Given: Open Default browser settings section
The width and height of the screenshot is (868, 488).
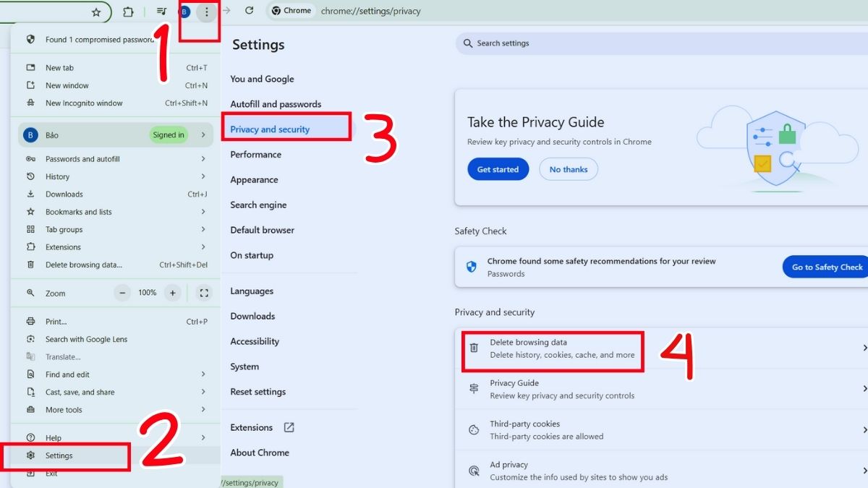Looking at the screenshot, I should click(x=262, y=231).
